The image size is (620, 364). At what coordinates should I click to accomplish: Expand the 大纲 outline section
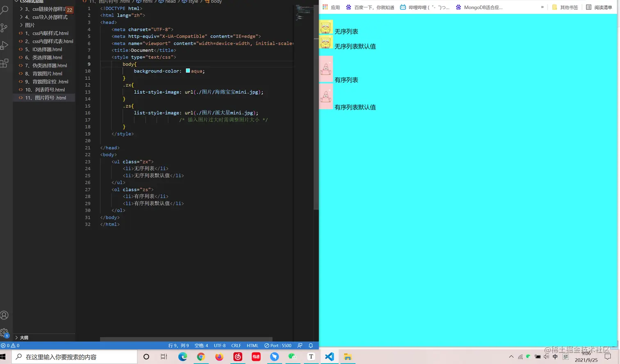pyautogui.click(x=24, y=337)
